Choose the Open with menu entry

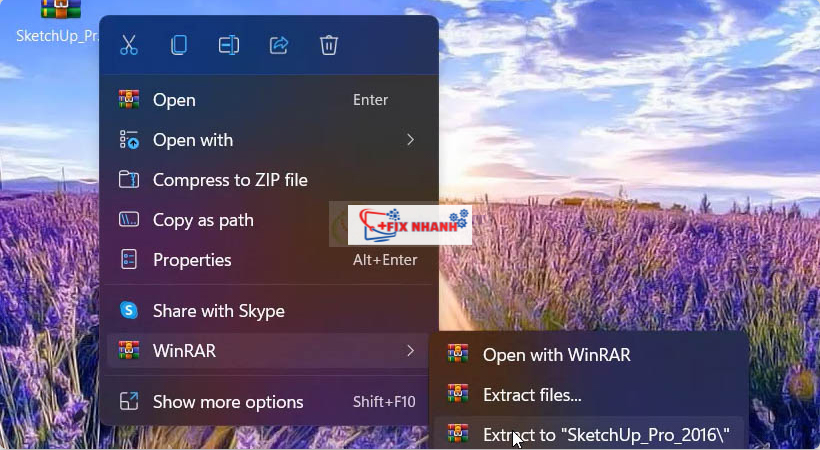coord(268,140)
